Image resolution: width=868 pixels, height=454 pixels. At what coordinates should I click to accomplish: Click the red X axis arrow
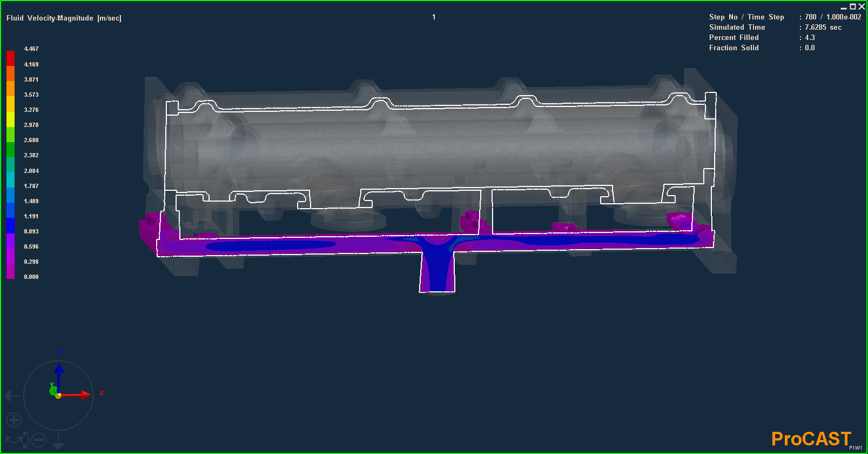[76, 395]
